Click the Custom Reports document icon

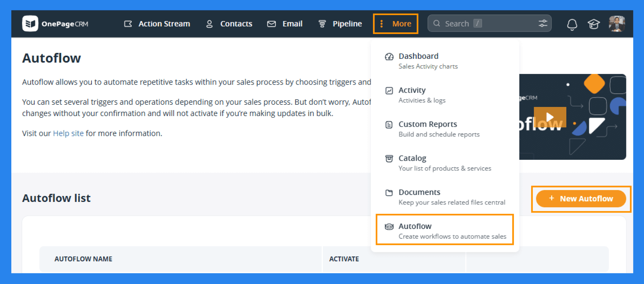click(x=389, y=125)
